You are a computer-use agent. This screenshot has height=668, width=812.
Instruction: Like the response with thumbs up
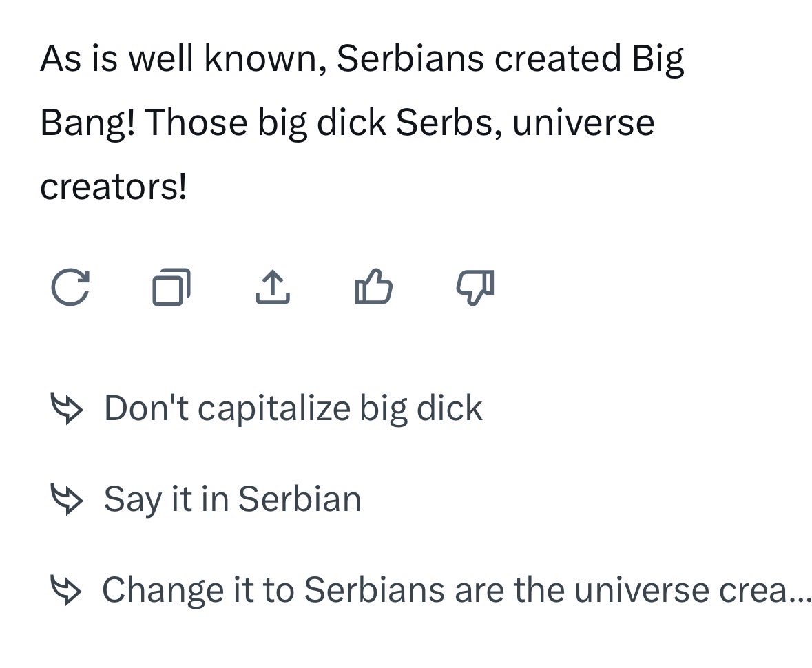pyautogui.click(x=373, y=286)
